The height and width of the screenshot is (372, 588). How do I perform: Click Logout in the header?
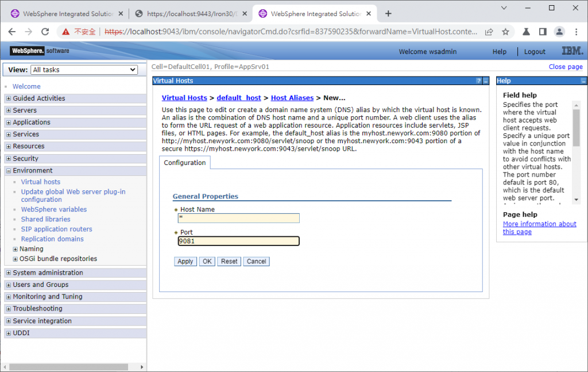point(535,51)
